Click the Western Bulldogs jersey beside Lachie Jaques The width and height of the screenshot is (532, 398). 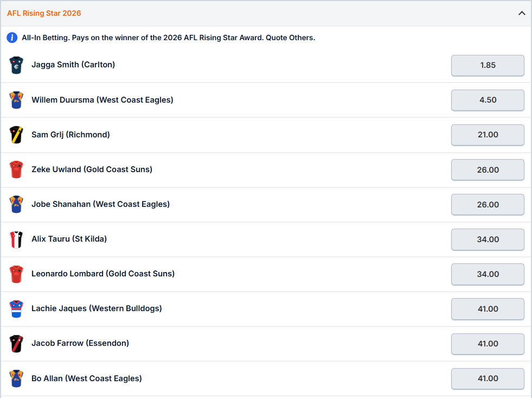16,308
